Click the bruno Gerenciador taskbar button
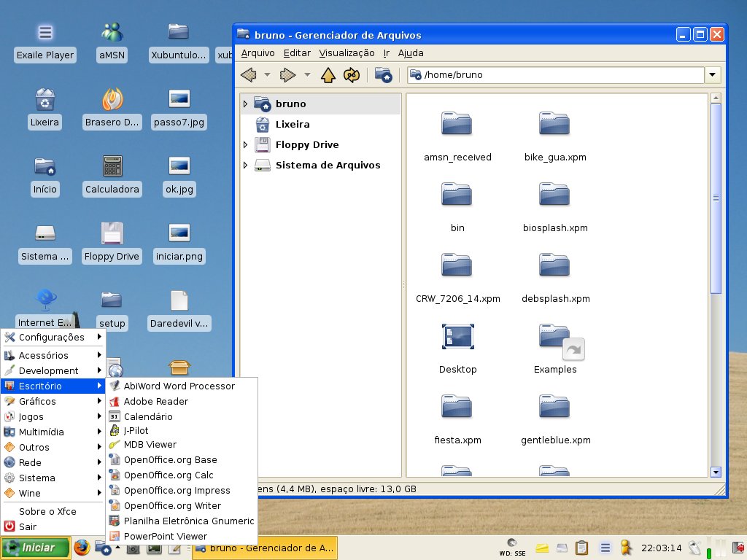 pos(264,548)
